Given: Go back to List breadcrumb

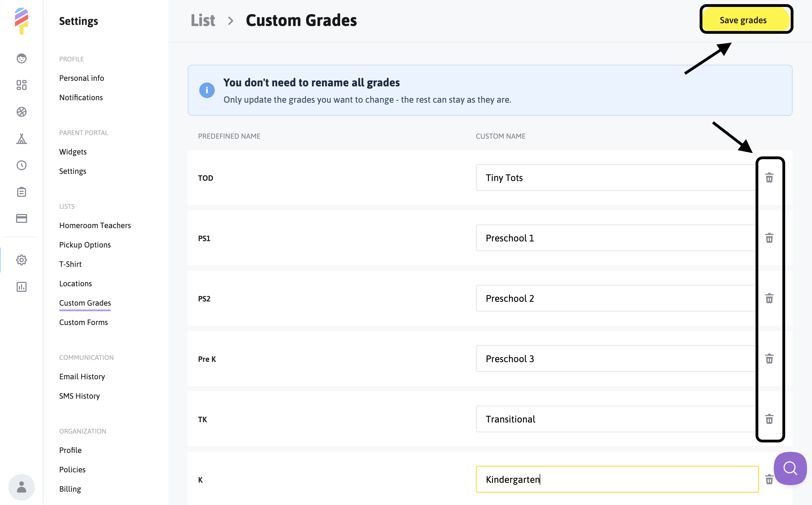Looking at the screenshot, I should (x=203, y=20).
